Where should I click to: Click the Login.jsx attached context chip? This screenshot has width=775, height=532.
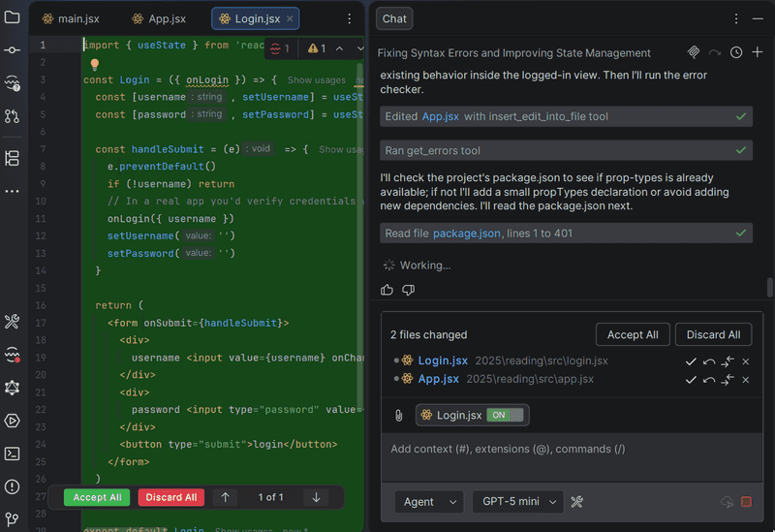coord(473,416)
